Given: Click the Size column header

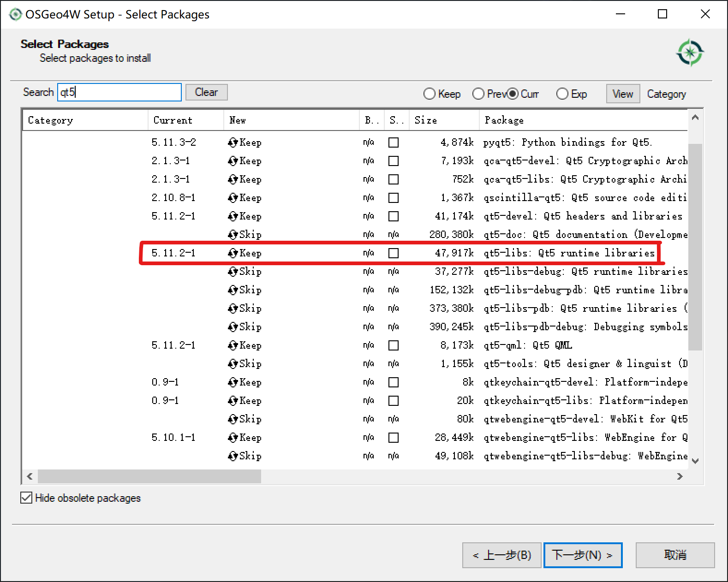Looking at the screenshot, I should 425,120.
